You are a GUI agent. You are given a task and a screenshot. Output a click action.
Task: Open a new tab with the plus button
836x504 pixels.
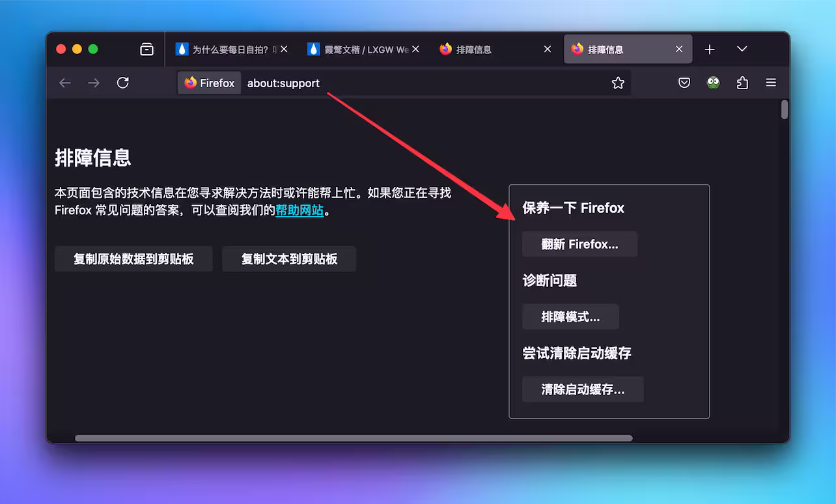(710, 49)
